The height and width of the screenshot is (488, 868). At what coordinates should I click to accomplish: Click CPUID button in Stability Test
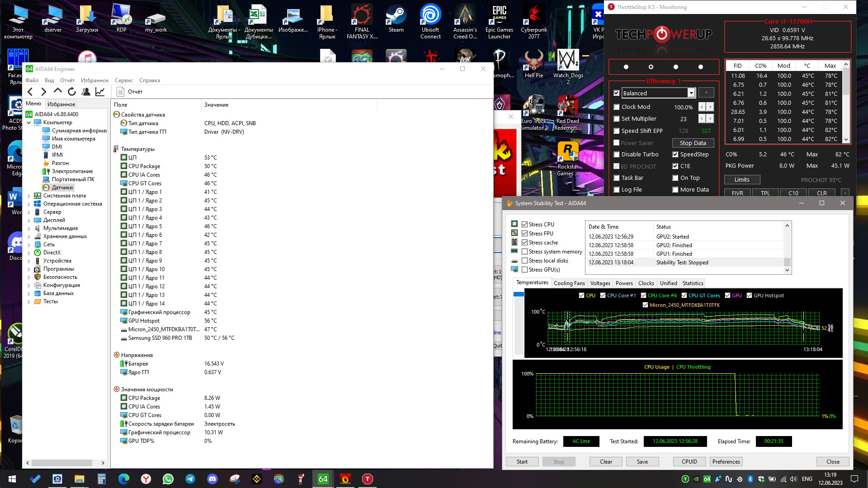point(689,462)
